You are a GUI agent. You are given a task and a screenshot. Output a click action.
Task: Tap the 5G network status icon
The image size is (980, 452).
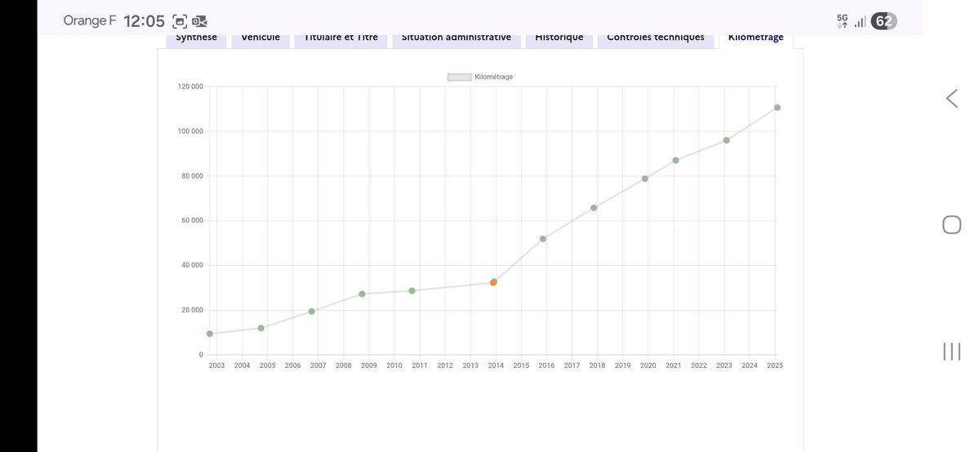point(842,21)
